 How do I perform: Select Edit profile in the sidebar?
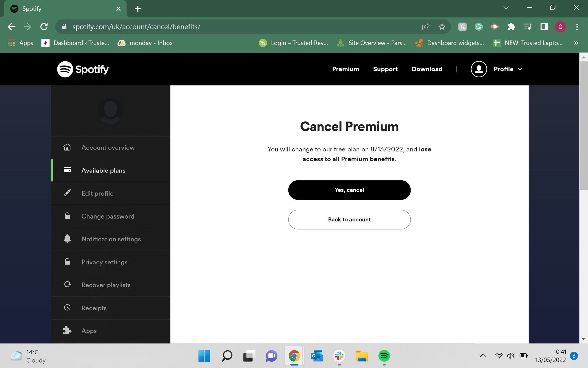click(110, 193)
